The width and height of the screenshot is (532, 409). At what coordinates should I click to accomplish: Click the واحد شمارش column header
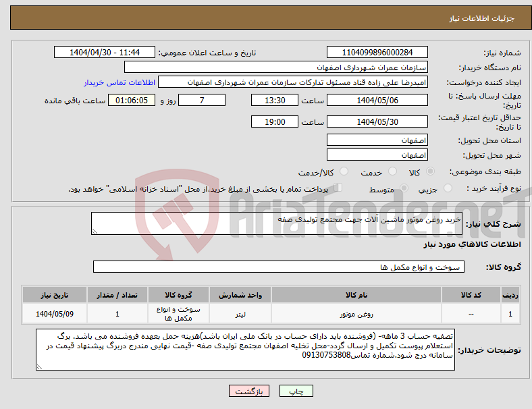[x=240, y=295]
